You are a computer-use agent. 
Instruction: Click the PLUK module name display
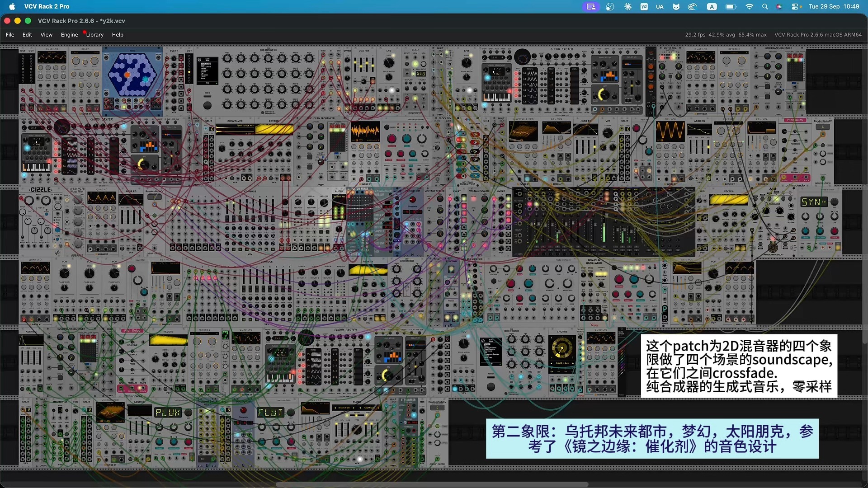(168, 413)
